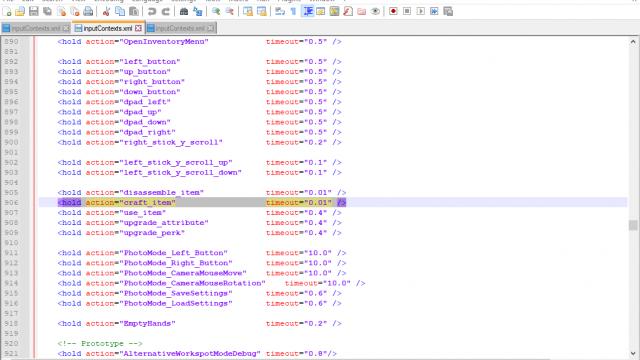Open Find with the binoculars icon

(x=184, y=11)
